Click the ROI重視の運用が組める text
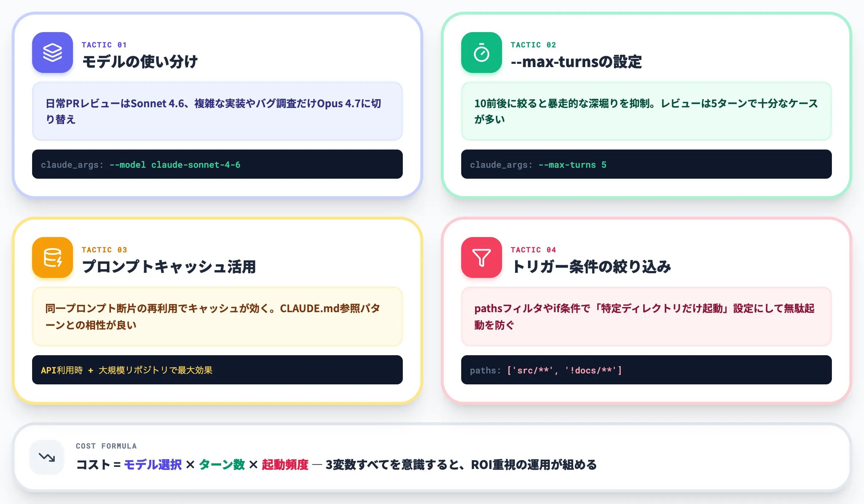Image resolution: width=864 pixels, height=504 pixels. (534, 465)
